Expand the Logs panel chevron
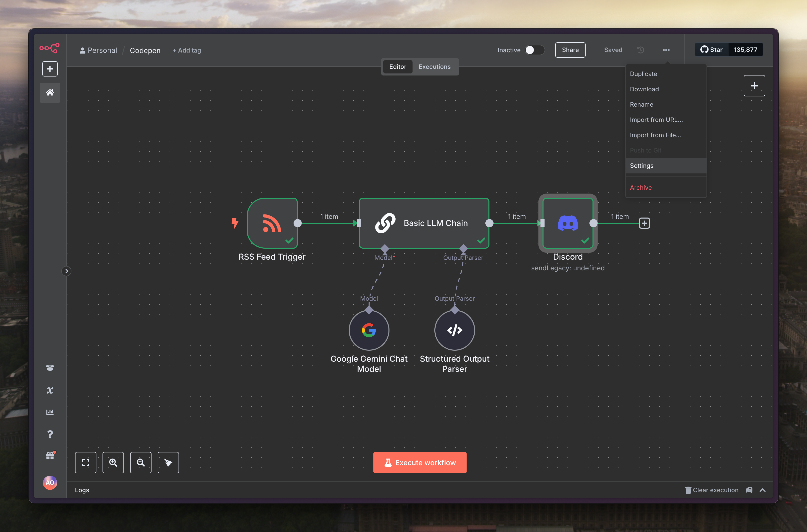 762,490
